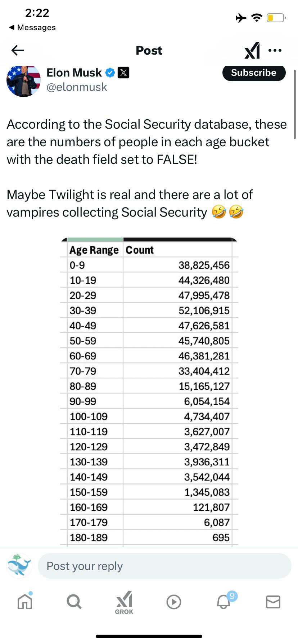The width and height of the screenshot is (298, 644).
Task: Open the video play tab
Action: point(174,602)
